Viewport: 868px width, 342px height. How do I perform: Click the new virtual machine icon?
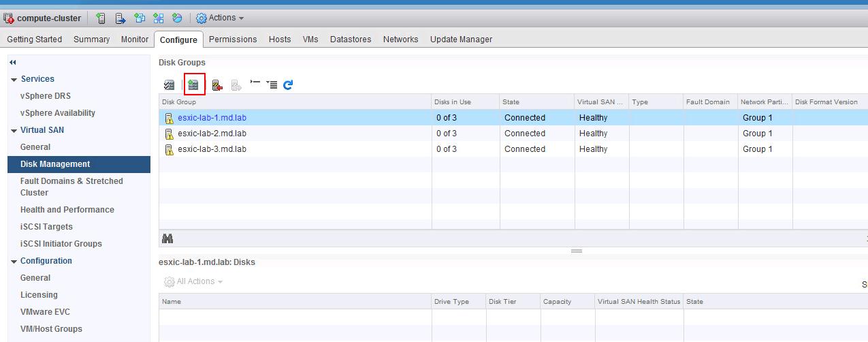140,18
